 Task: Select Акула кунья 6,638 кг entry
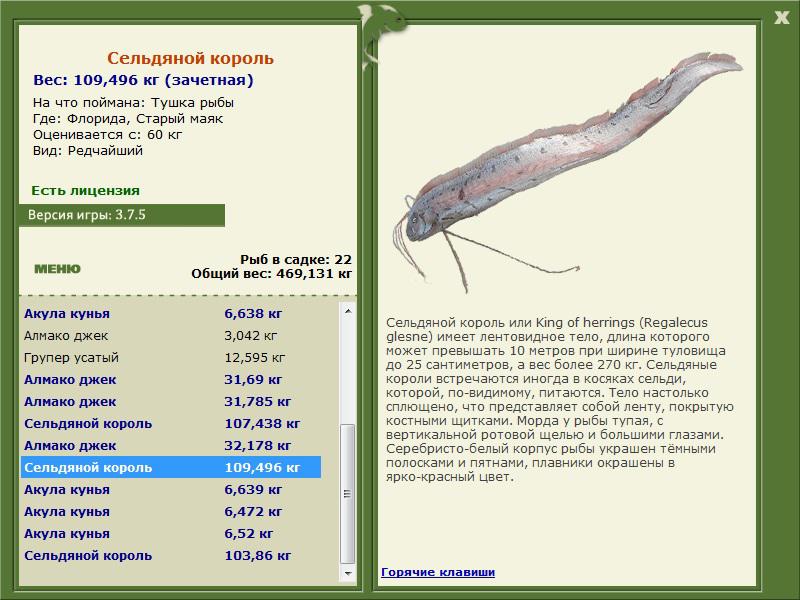171,313
